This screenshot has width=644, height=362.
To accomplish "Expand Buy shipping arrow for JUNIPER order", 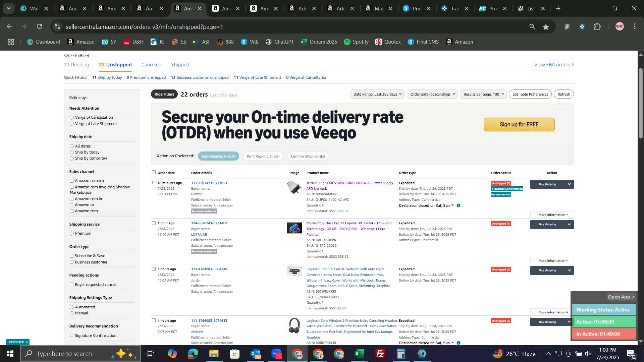I will 569,184.
